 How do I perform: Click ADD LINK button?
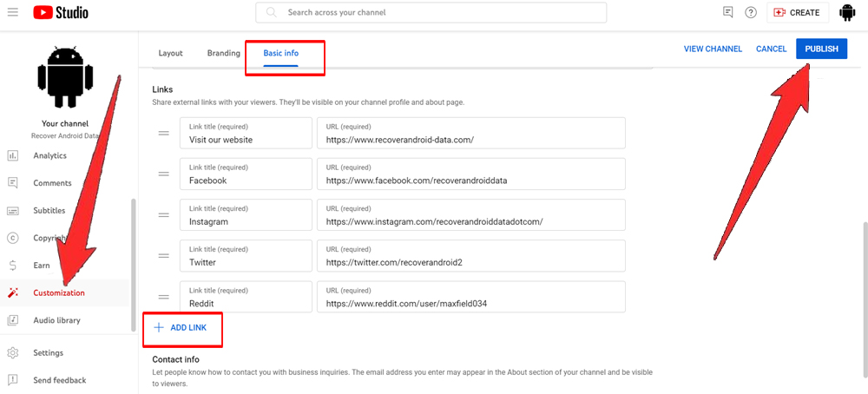click(181, 328)
